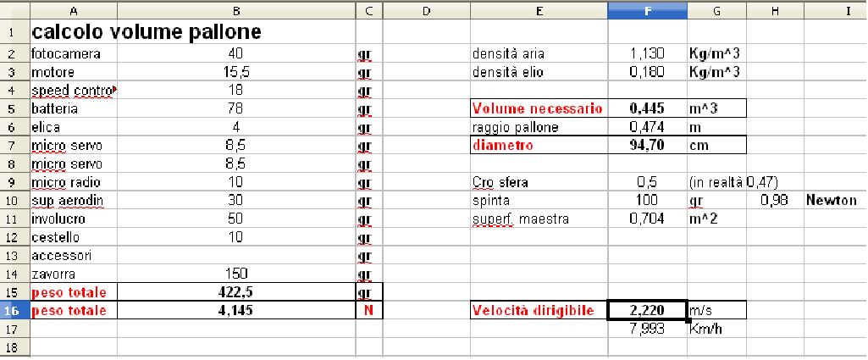The height and width of the screenshot is (360, 868).
Task: Select row 16 header
Action: pos(14,310)
